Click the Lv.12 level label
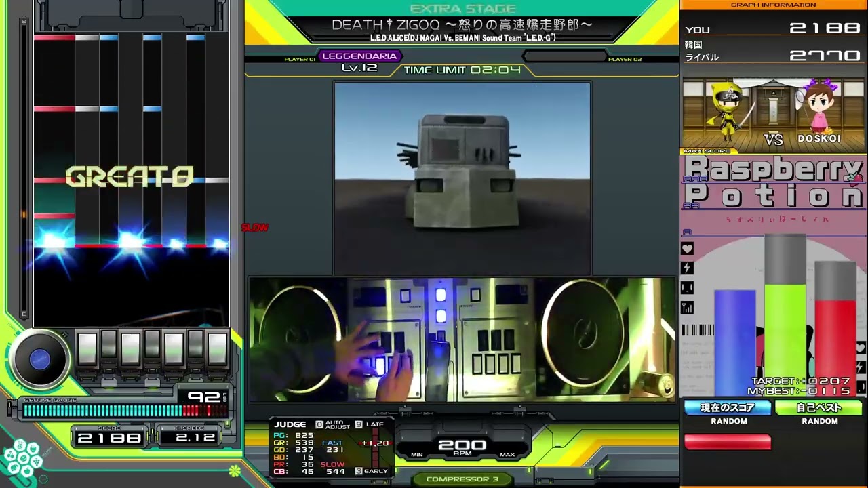 (359, 68)
